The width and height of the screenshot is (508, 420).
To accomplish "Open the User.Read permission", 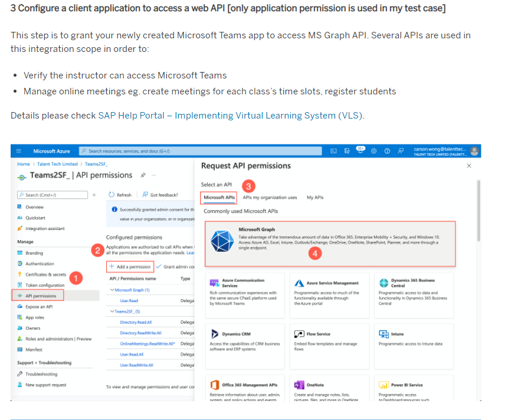I will 129,301.
